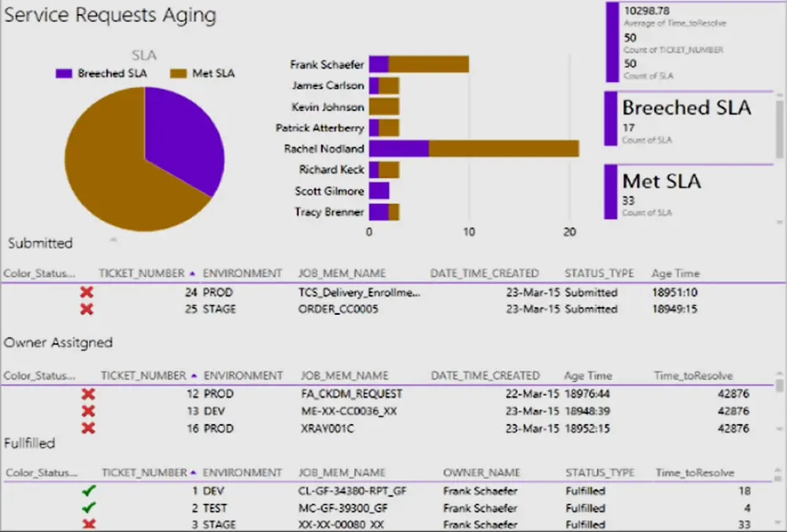Click the purple Breeched SLA legend swatch
787x532 pixels.
click(x=65, y=73)
